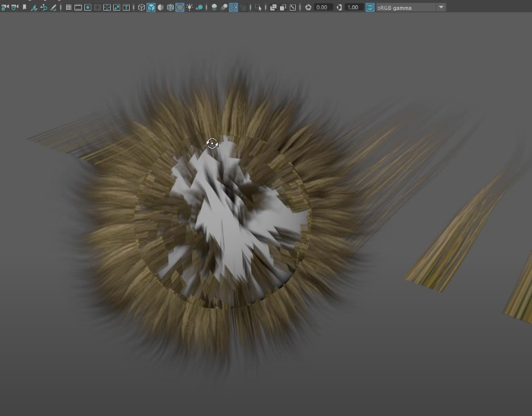Click the Select Camera icon

[x=5, y=7]
